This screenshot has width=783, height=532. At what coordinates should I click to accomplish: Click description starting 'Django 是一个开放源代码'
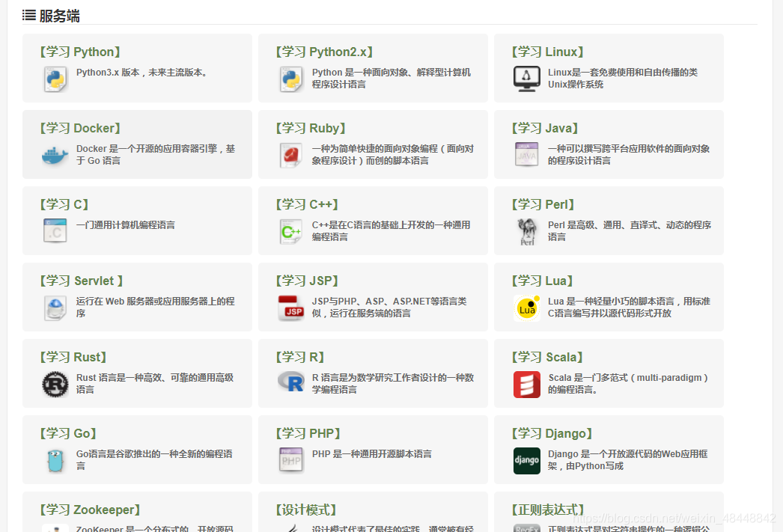[628, 460]
